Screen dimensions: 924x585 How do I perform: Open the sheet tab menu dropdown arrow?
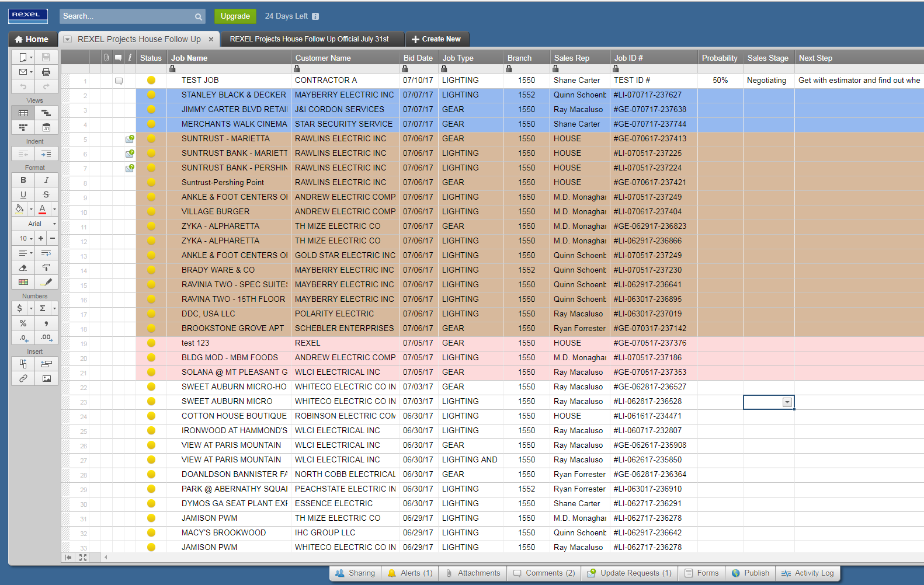67,39
